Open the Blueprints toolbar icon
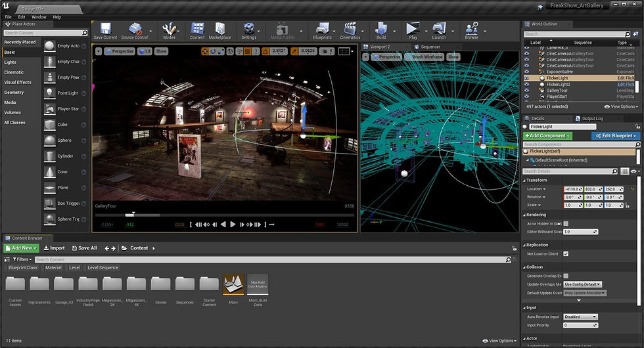This screenshot has width=644, height=348. (322, 31)
